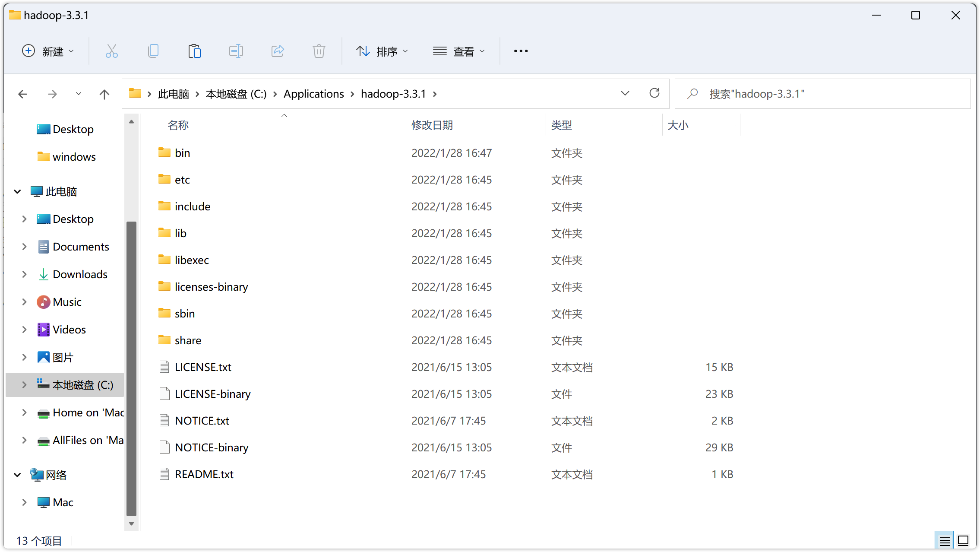Image resolution: width=980 pixels, height=552 pixels.
Task: Collapse the 此电脑 tree node
Action: tap(17, 191)
